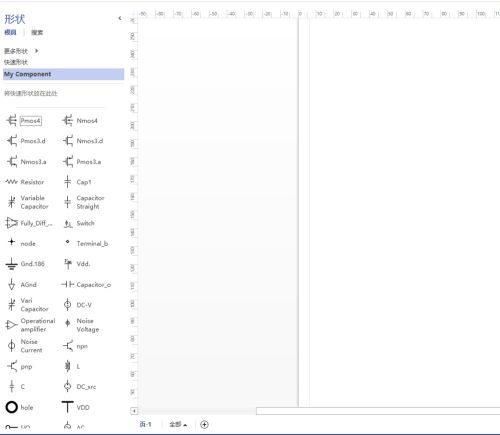The image size is (500, 435).
Task: Select the DC-V source shape
Action: coord(77,305)
